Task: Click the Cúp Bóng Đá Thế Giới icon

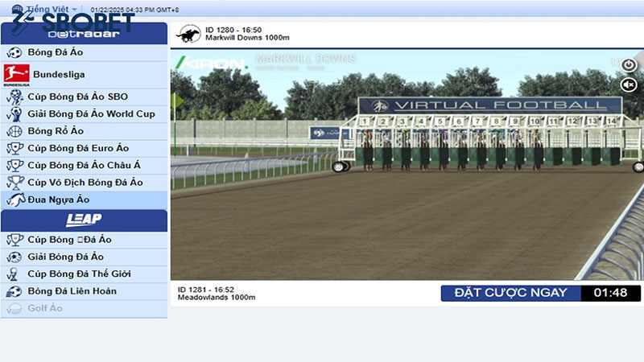Action: [14, 274]
